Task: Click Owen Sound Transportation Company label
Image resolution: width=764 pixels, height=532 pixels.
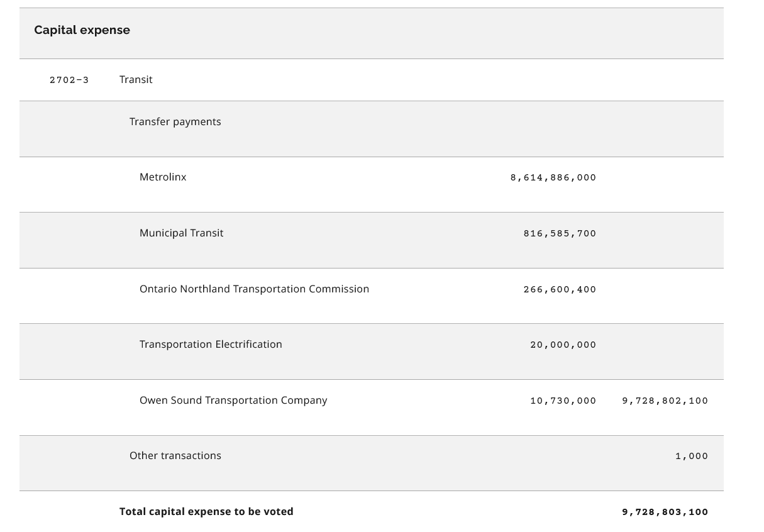Action: (233, 401)
